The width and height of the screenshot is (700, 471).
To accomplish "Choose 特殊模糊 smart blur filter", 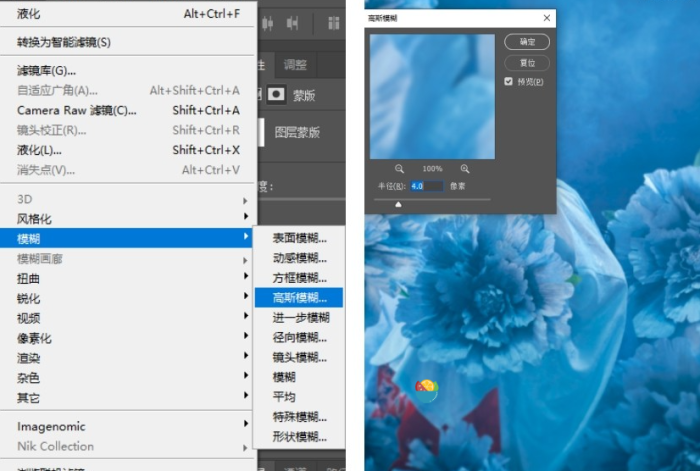I will [299, 417].
